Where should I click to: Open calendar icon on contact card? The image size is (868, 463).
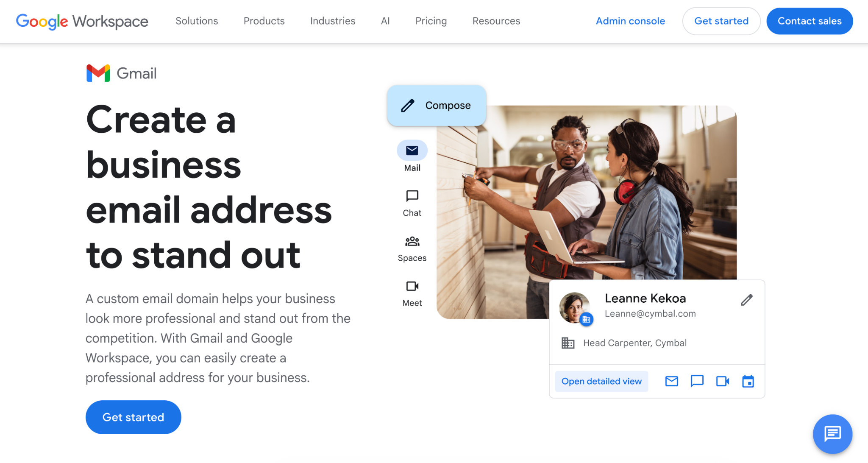(748, 382)
